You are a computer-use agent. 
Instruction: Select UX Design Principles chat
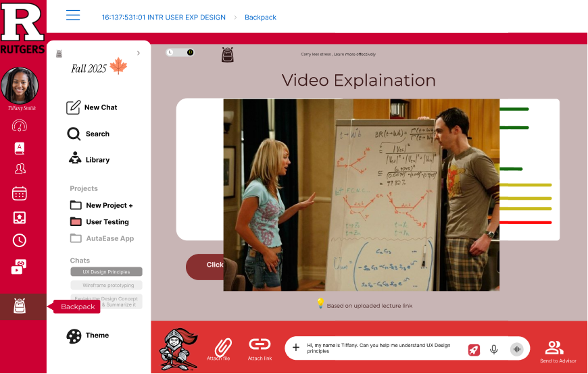pos(107,271)
